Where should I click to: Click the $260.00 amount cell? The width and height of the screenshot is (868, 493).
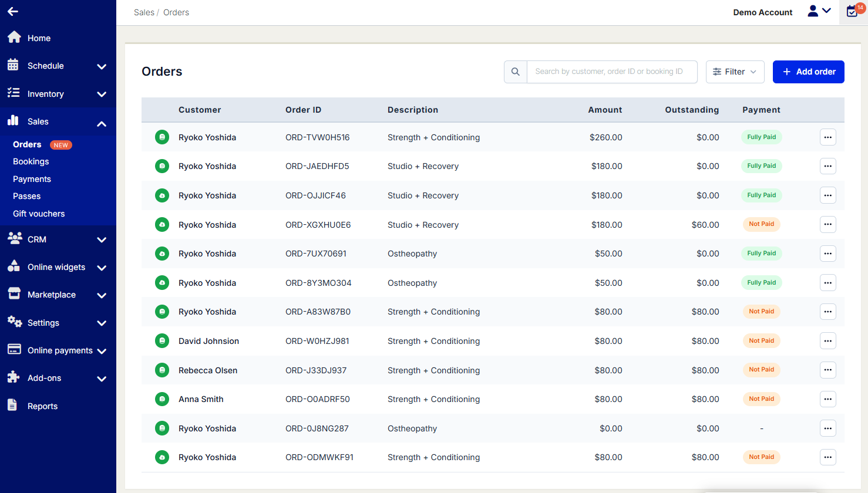tap(606, 137)
